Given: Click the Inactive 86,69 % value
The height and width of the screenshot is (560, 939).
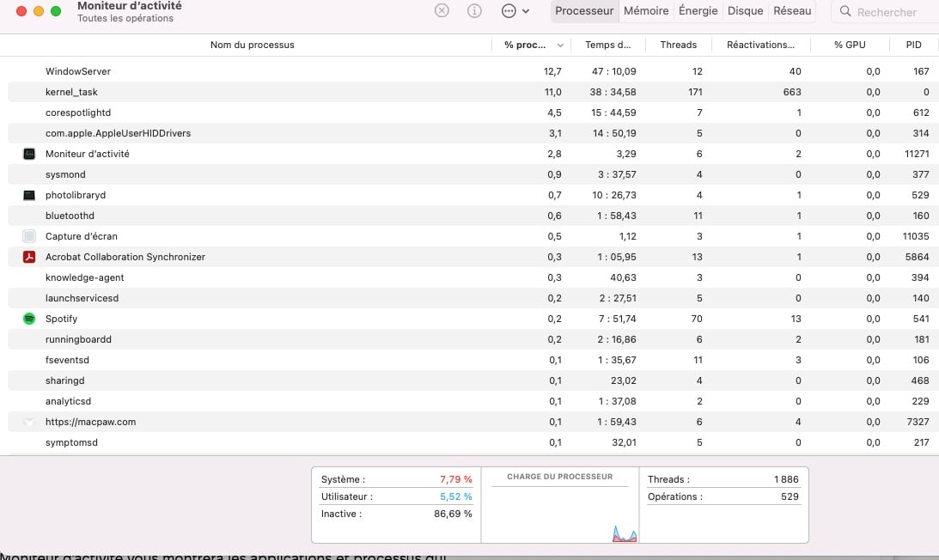Looking at the screenshot, I should 453,514.
